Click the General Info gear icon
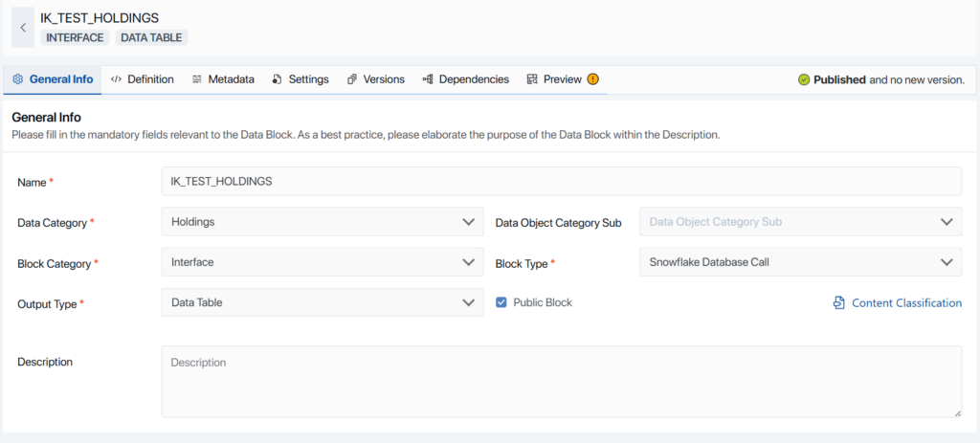The height and width of the screenshot is (443, 980). click(x=17, y=79)
